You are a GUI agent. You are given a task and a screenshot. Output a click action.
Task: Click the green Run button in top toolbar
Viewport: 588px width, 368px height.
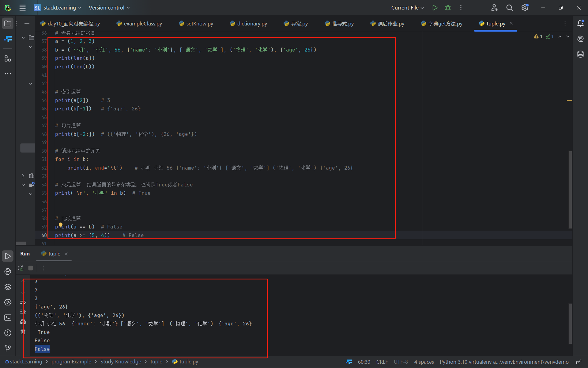point(435,8)
